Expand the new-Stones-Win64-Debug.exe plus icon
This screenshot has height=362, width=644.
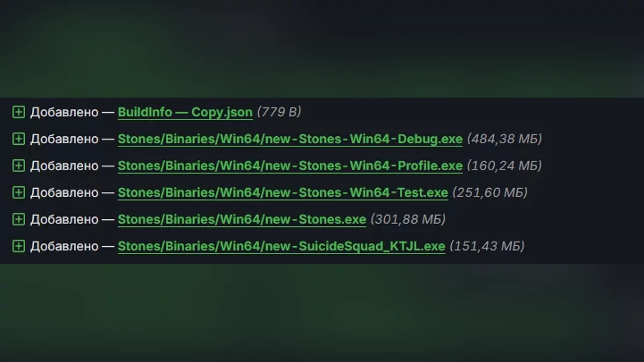(19, 139)
